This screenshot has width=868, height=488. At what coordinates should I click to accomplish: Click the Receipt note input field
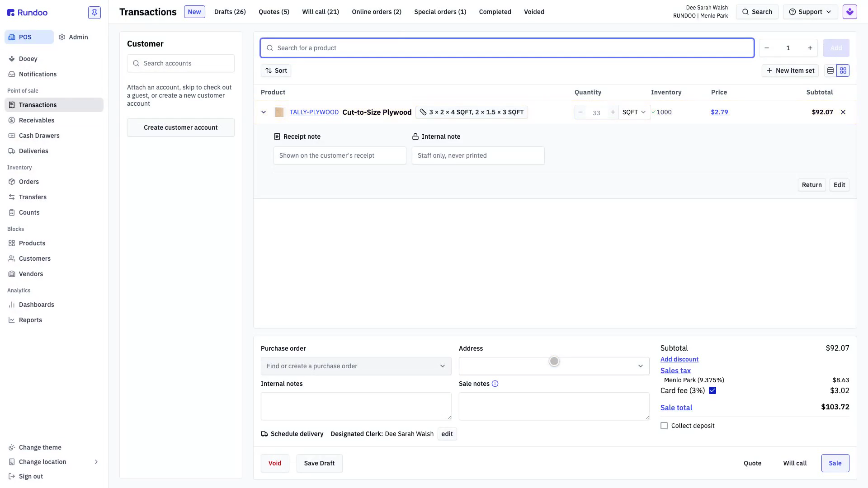point(340,155)
